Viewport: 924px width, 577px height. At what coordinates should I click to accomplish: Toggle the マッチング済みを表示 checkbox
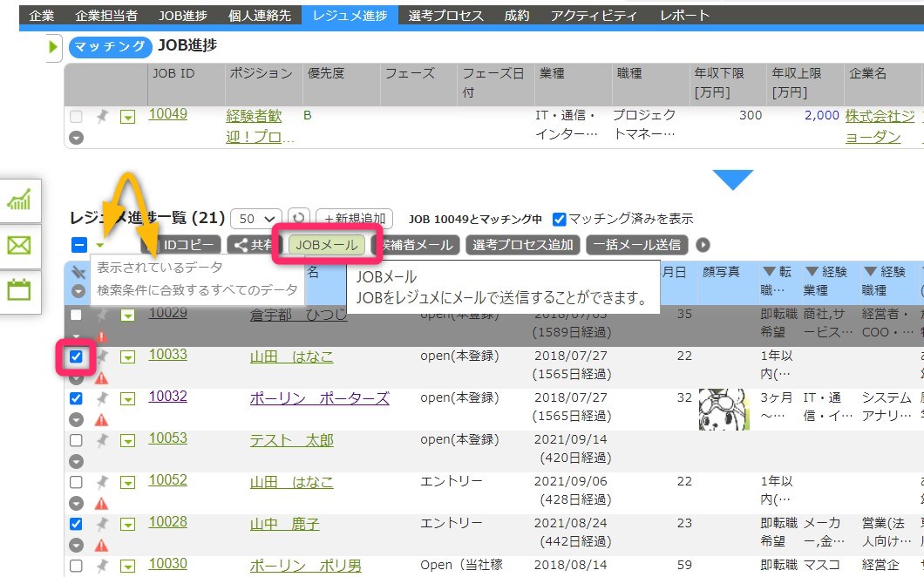560,219
